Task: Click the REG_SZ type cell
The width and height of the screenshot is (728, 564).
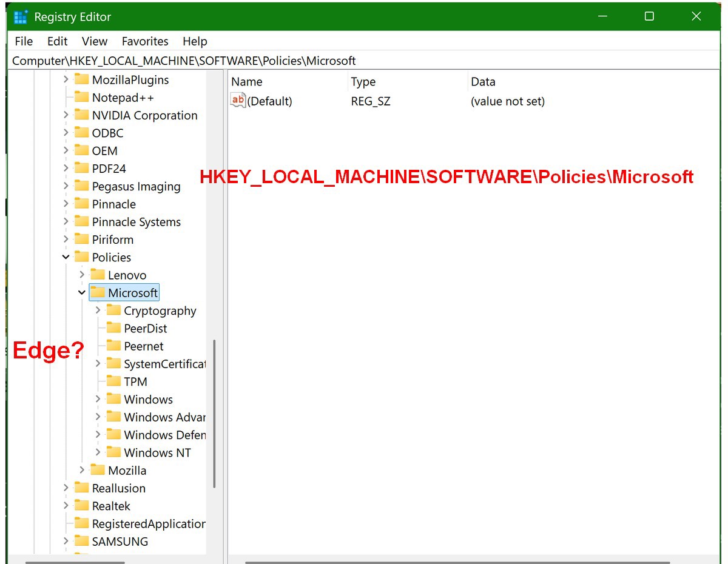Action: 371,101
